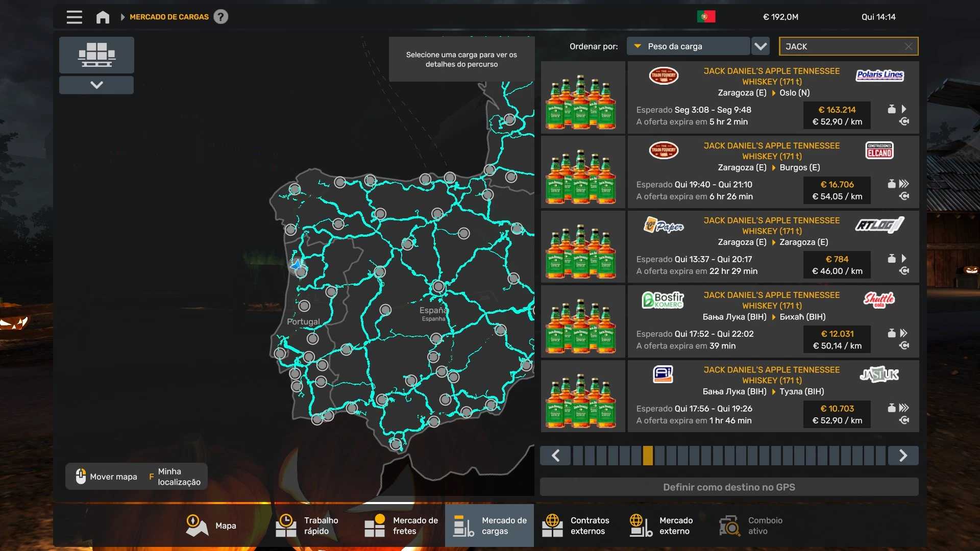
Task: Click the Polaris Lines company logo
Action: pos(879,76)
